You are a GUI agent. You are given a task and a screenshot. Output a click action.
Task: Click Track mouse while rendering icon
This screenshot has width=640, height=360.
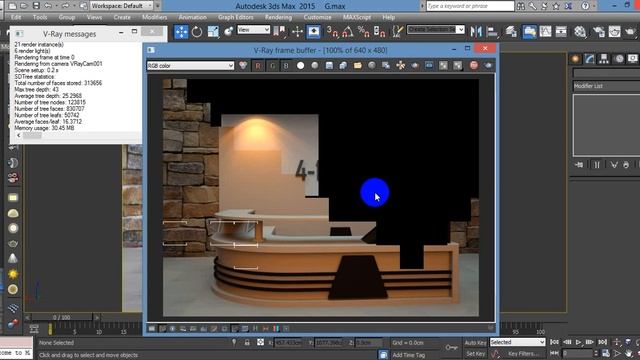point(400,65)
